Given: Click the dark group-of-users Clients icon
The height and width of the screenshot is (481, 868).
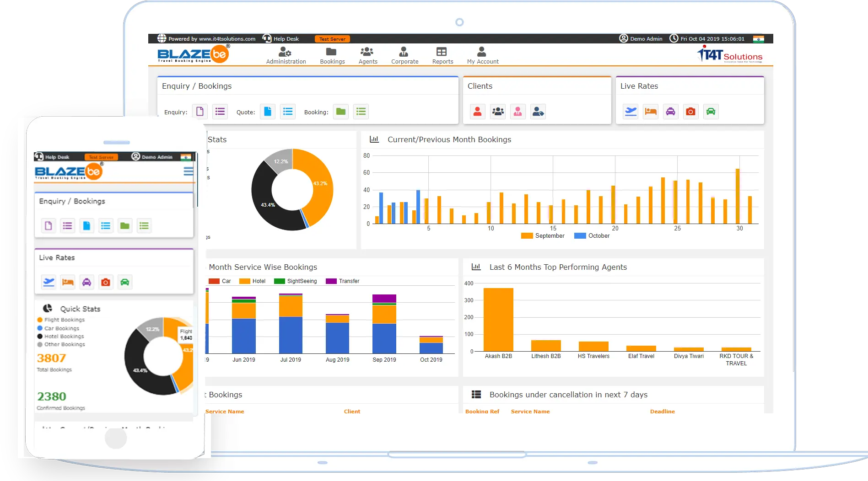Looking at the screenshot, I should click(x=498, y=112).
